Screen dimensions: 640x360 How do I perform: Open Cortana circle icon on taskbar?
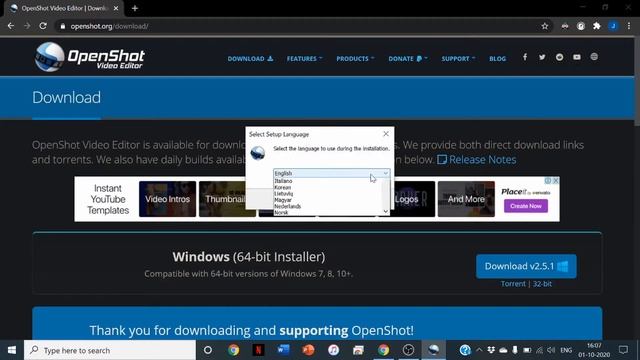pyautogui.click(x=208, y=350)
